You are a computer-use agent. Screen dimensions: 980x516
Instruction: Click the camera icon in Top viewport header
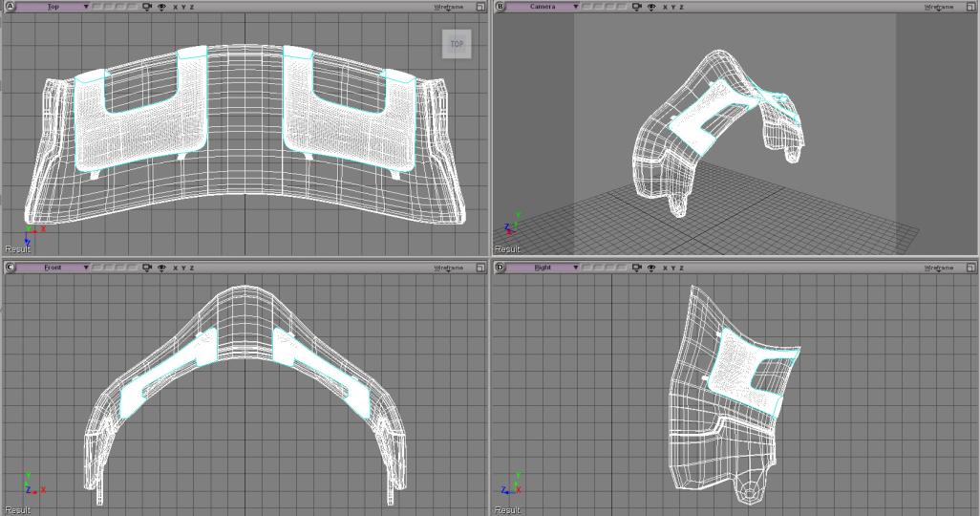click(x=146, y=7)
